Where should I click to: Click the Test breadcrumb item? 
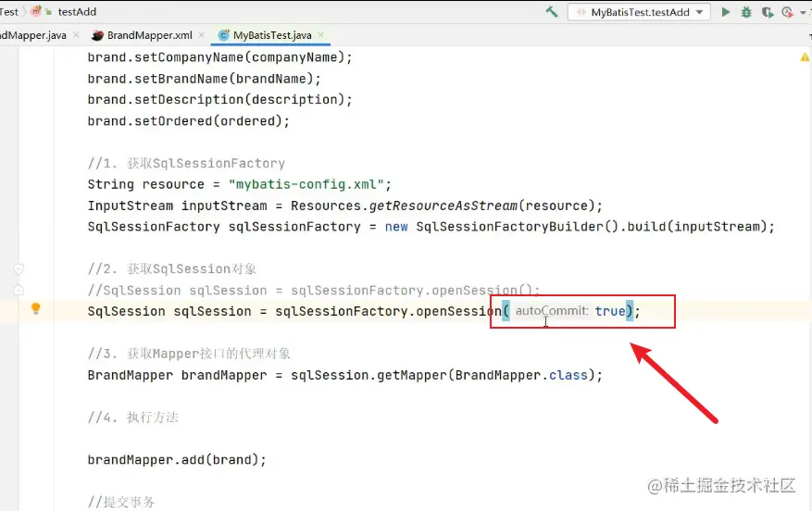pyautogui.click(x=9, y=11)
